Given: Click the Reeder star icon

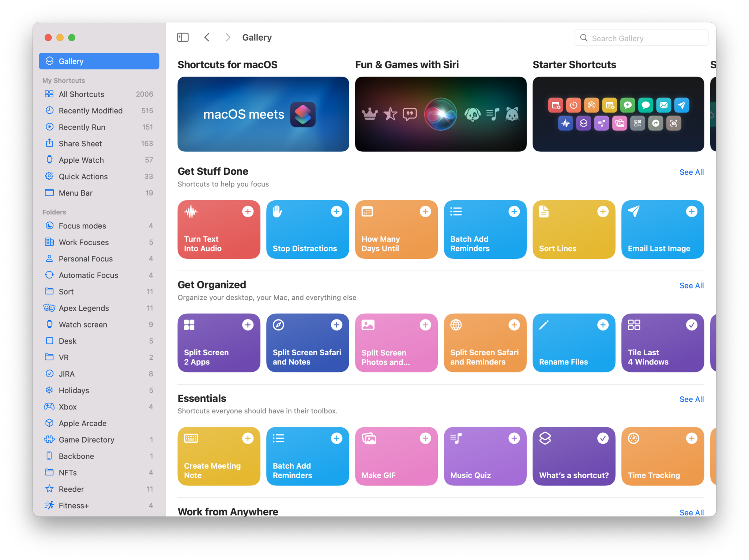Looking at the screenshot, I should [x=49, y=489].
